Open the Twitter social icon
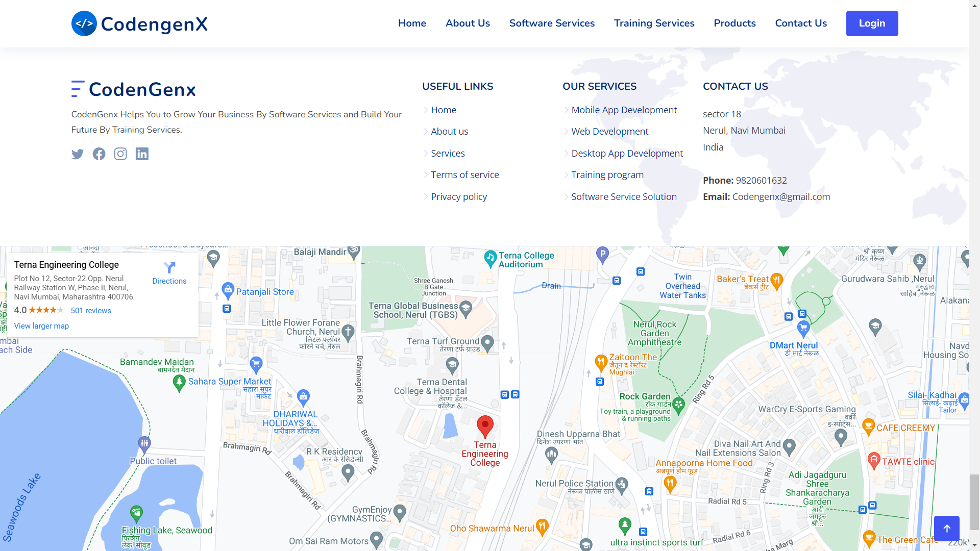 [78, 154]
